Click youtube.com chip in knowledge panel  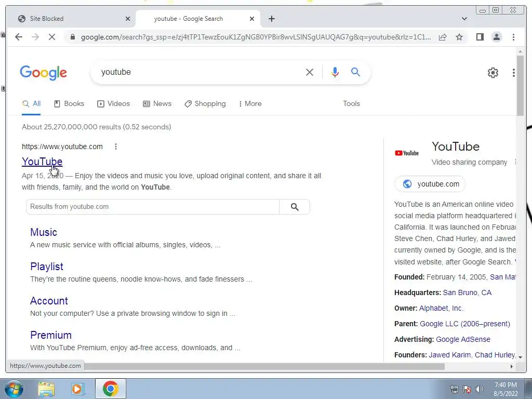point(430,184)
